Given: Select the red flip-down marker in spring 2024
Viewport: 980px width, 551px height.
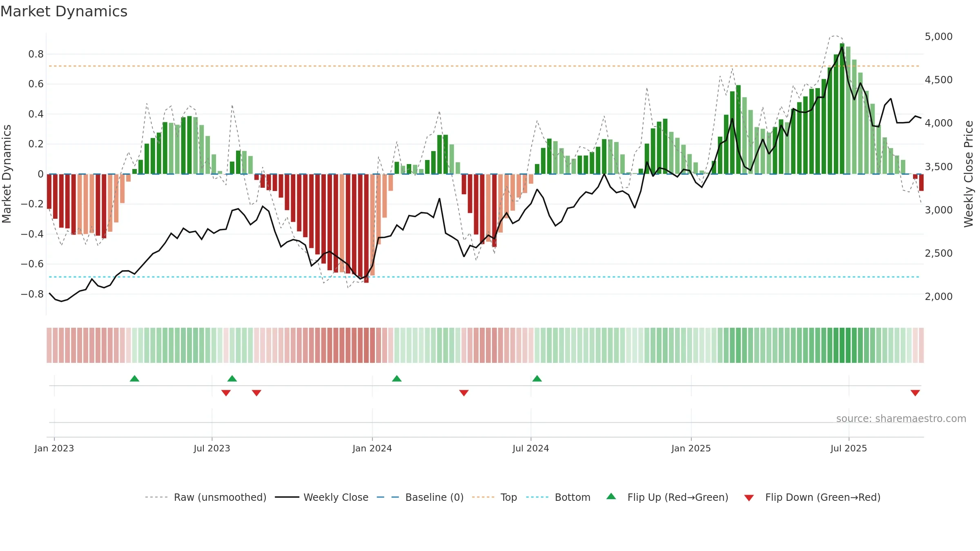Looking at the screenshot, I should (464, 393).
